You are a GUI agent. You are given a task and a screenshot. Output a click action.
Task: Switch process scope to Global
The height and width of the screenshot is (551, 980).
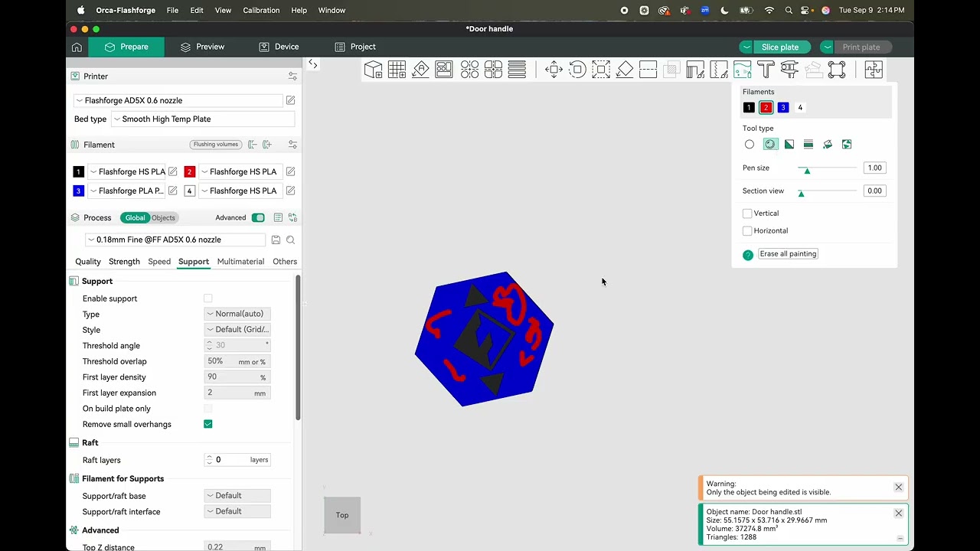click(x=135, y=218)
